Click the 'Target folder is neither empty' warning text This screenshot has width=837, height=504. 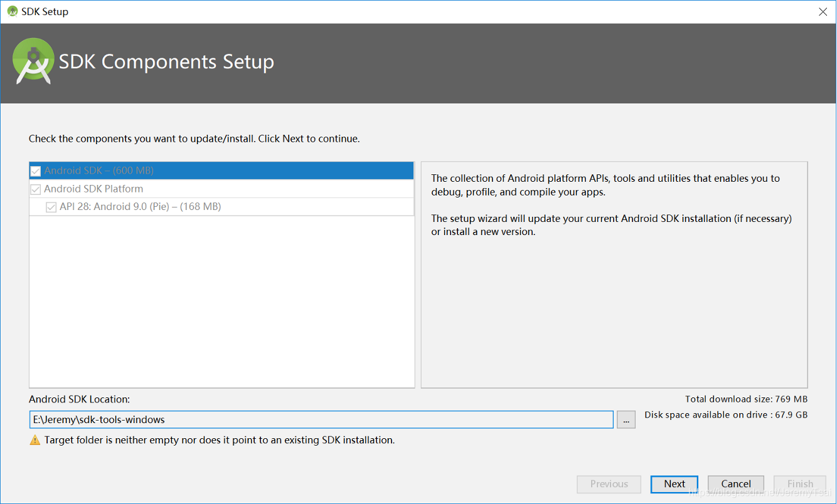pos(220,440)
